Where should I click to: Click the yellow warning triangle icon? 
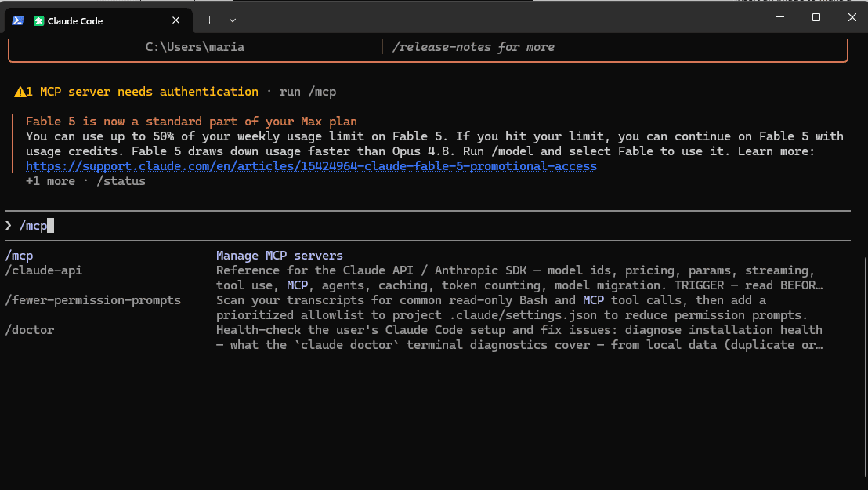[20, 92]
